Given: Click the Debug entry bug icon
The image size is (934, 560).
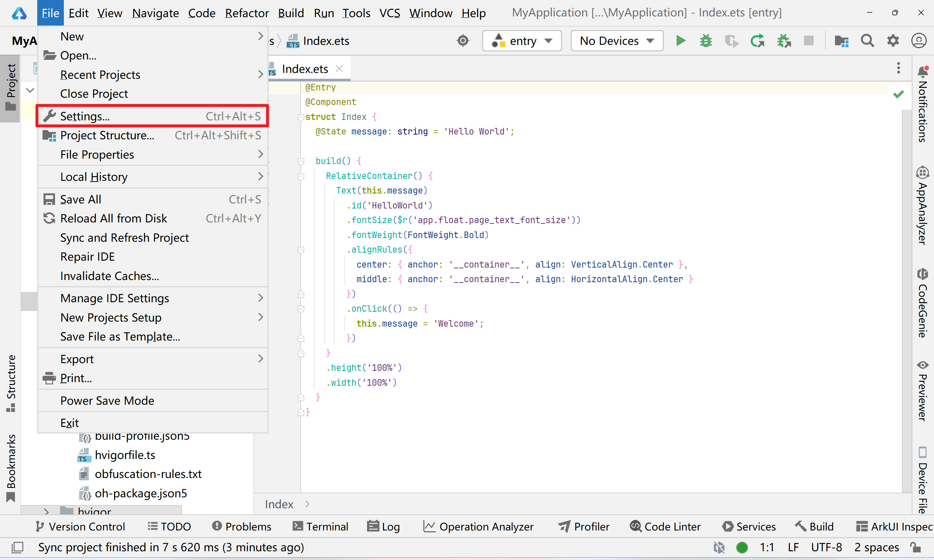Looking at the screenshot, I should click(706, 40).
